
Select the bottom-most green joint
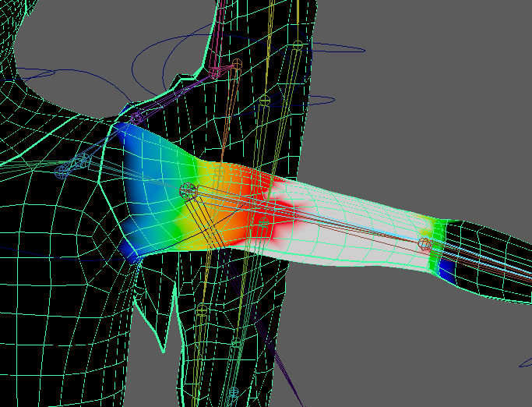point(232,391)
